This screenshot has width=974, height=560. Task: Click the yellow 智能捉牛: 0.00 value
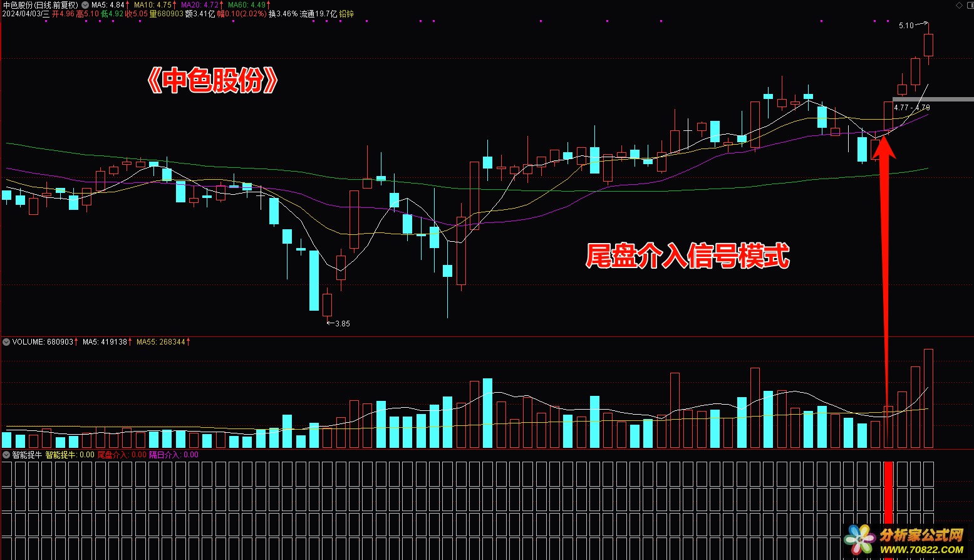pos(70,455)
